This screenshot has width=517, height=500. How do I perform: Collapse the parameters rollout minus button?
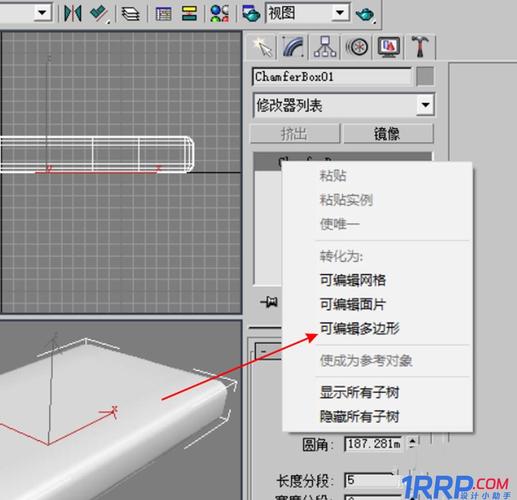tap(264, 351)
